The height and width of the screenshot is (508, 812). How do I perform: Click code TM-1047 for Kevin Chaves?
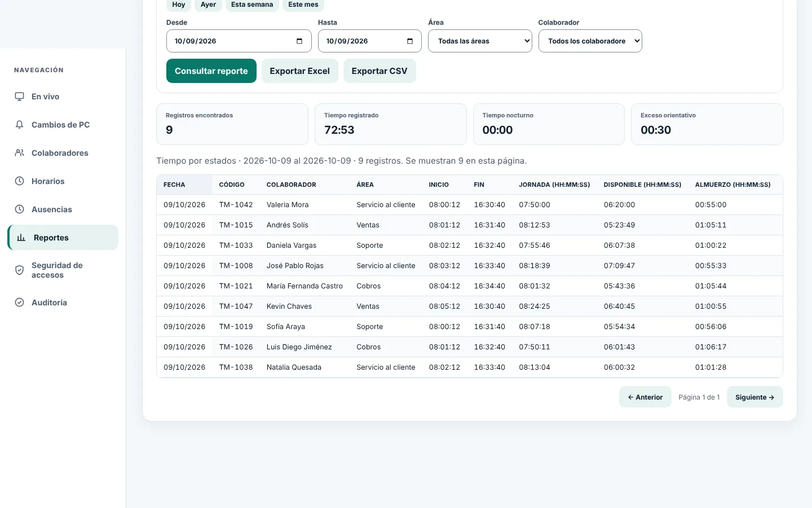pyautogui.click(x=236, y=306)
